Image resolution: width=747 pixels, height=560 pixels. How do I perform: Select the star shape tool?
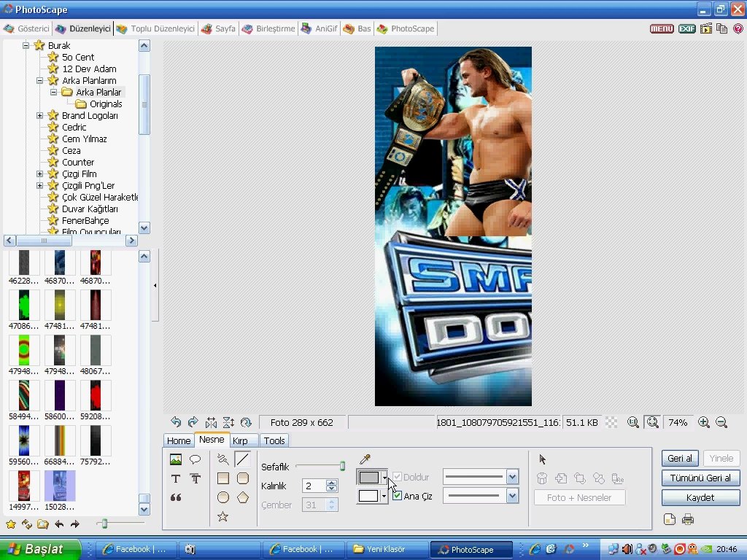point(222,517)
